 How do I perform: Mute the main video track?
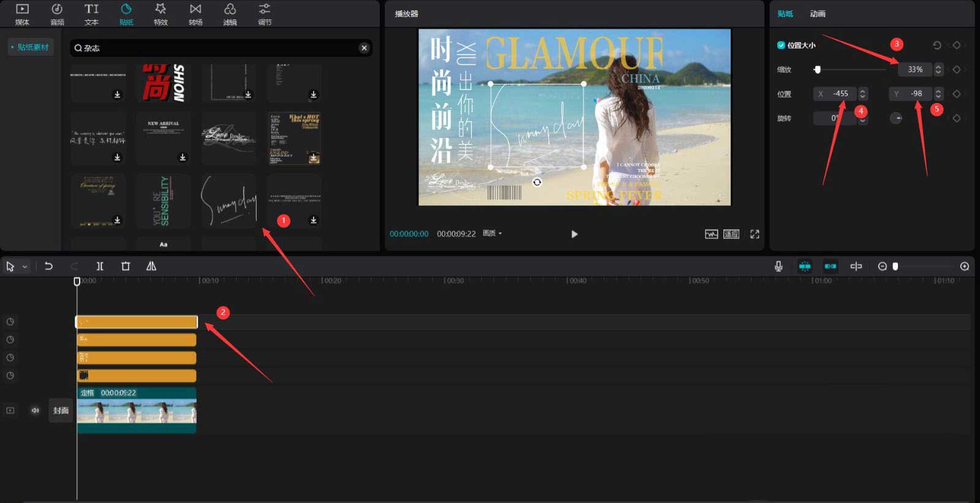pyautogui.click(x=35, y=410)
